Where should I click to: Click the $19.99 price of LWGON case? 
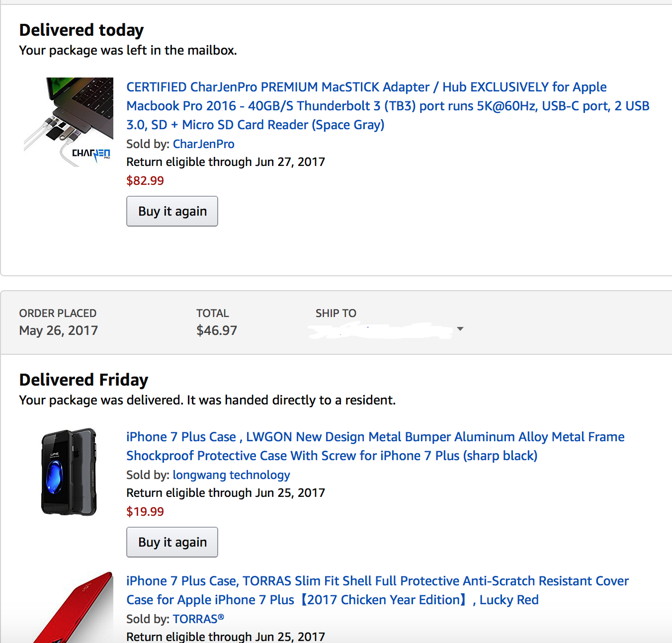tap(145, 512)
